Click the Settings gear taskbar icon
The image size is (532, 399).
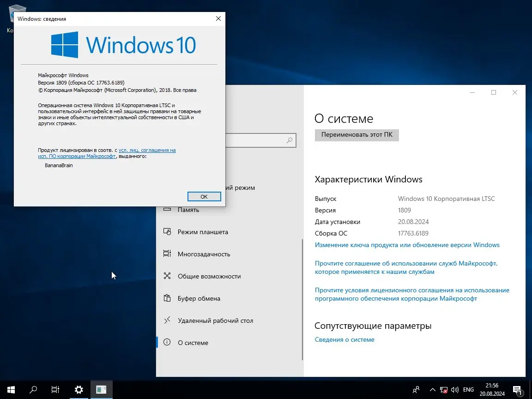pyautogui.click(x=79, y=389)
